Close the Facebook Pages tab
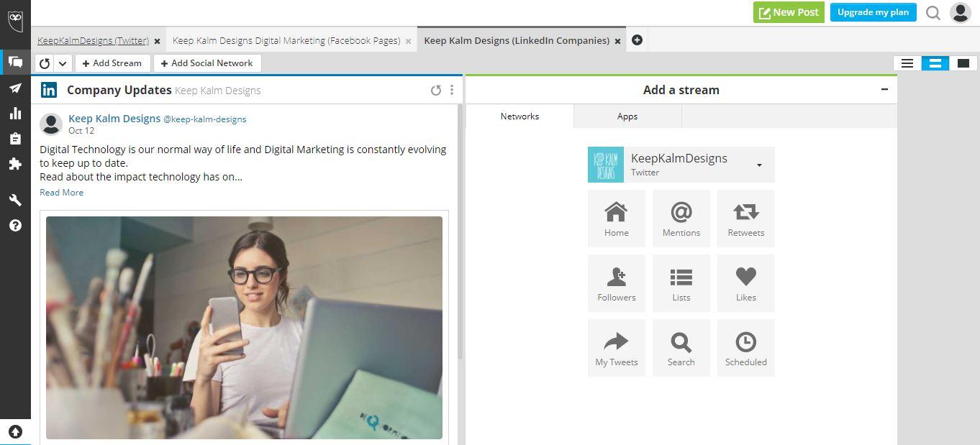 (x=408, y=41)
